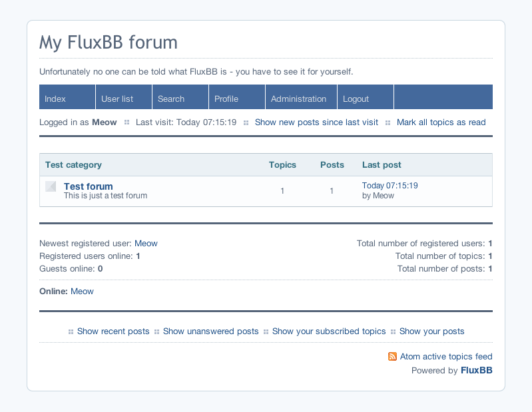Show your subscribed topics
The width and height of the screenshot is (532, 412).
click(x=329, y=331)
